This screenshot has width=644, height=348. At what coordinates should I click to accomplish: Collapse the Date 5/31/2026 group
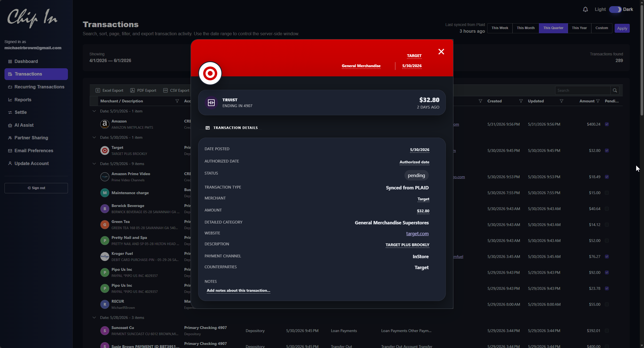(x=94, y=111)
